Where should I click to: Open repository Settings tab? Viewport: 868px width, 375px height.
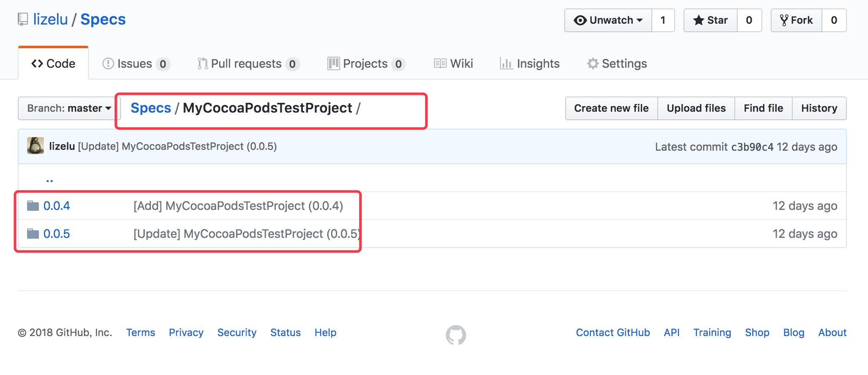point(617,64)
